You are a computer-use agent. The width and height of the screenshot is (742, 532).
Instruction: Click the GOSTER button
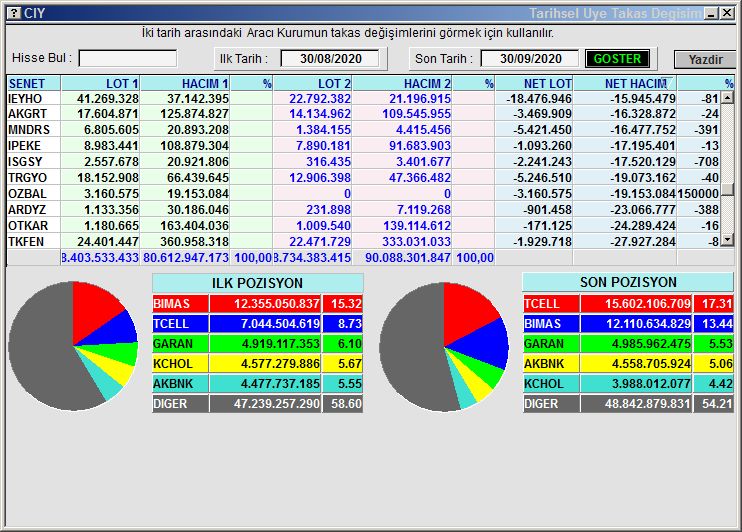click(x=617, y=59)
